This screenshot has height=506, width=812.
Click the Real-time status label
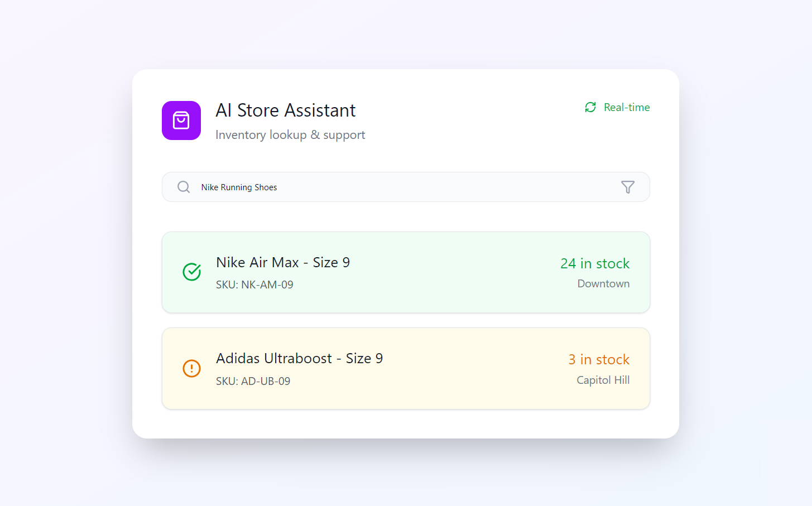click(627, 107)
